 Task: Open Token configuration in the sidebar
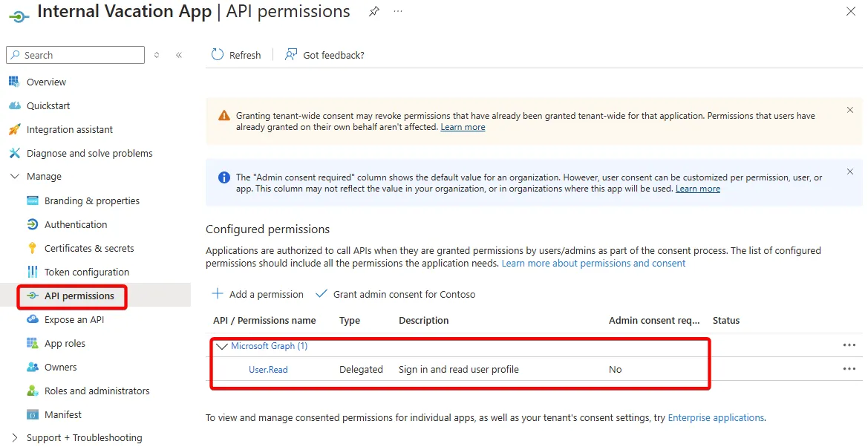87,272
